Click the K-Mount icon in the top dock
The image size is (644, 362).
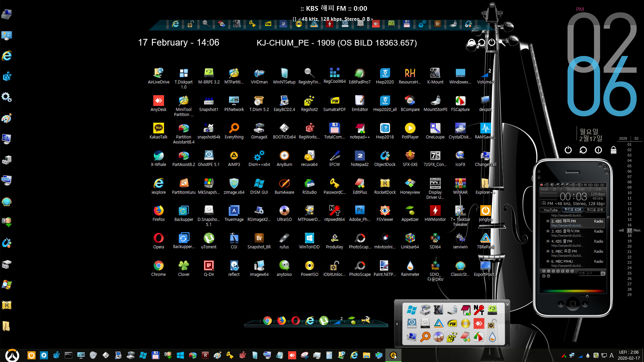(x=237, y=24)
